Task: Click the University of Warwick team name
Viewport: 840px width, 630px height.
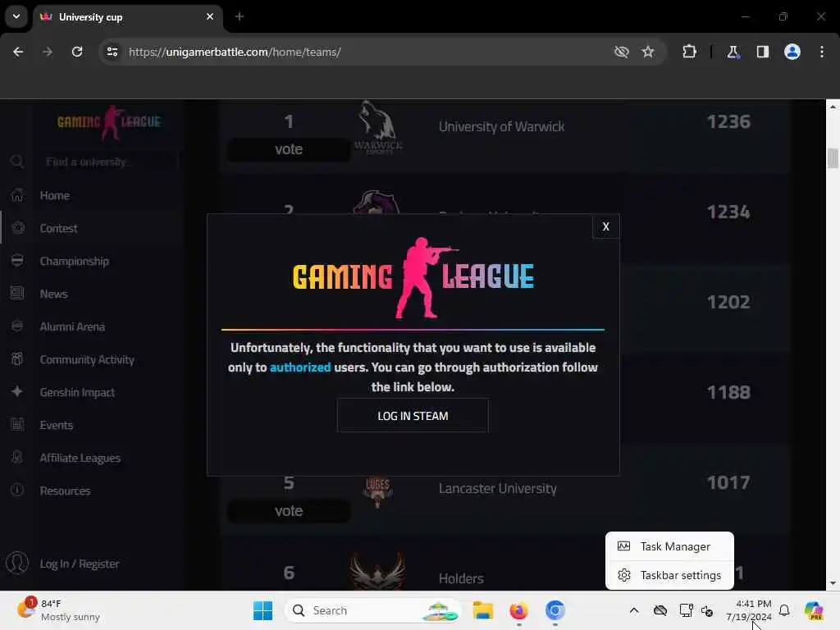Action: click(501, 127)
